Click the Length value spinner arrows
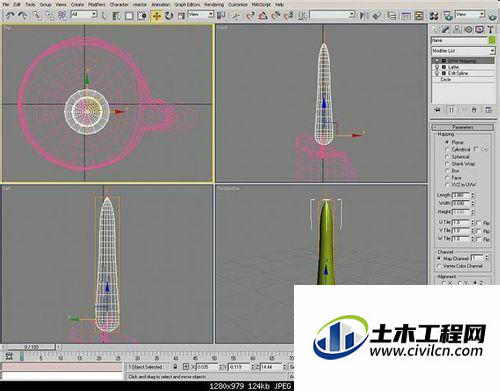 click(473, 195)
